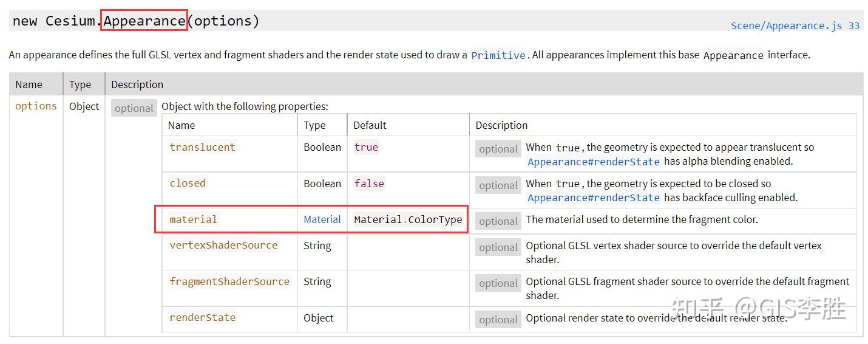Click the Appearance class name in heading
Image resolution: width=868 pixels, height=344 pixels.
click(144, 21)
